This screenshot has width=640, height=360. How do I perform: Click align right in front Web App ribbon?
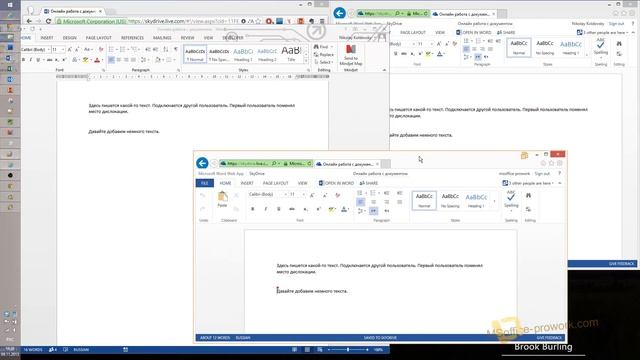click(387, 202)
